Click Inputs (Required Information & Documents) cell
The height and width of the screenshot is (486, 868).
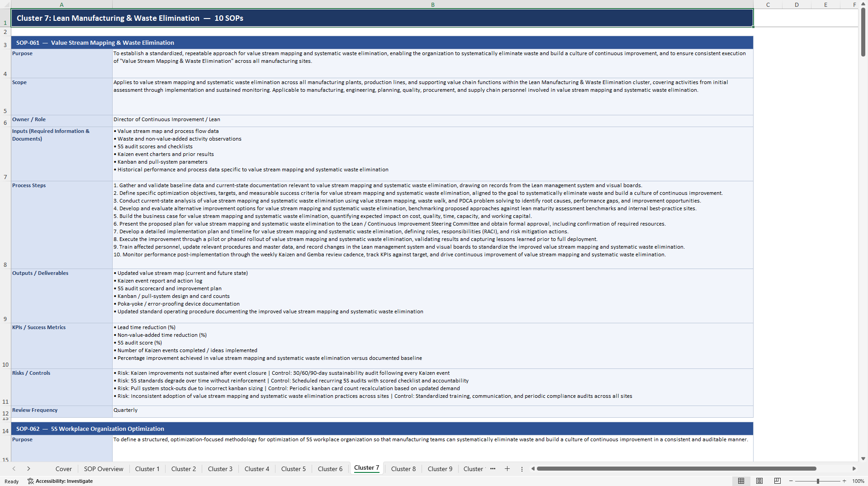coord(62,154)
